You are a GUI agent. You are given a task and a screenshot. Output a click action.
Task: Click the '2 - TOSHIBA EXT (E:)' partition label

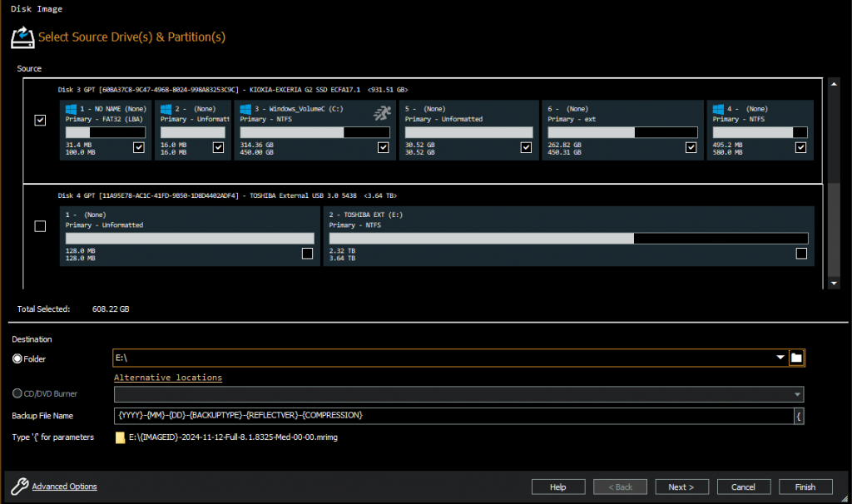click(x=366, y=215)
